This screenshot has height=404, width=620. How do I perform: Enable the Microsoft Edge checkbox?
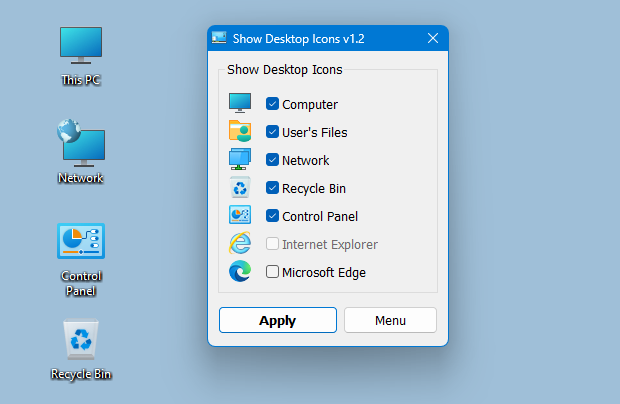point(272,272)
